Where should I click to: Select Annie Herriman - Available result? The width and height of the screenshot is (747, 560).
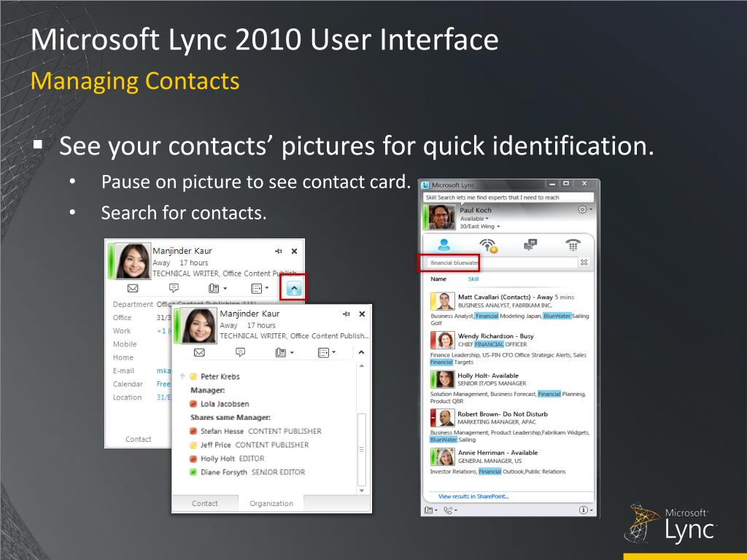tap(510, 462)
